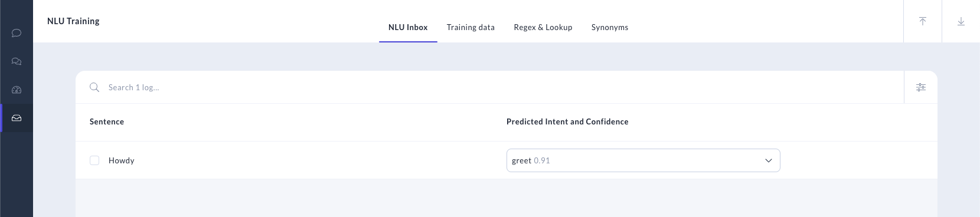This screenshot has height=217, width=980.
Task: Switch to the Training data tab
Action: pos(471,27)
